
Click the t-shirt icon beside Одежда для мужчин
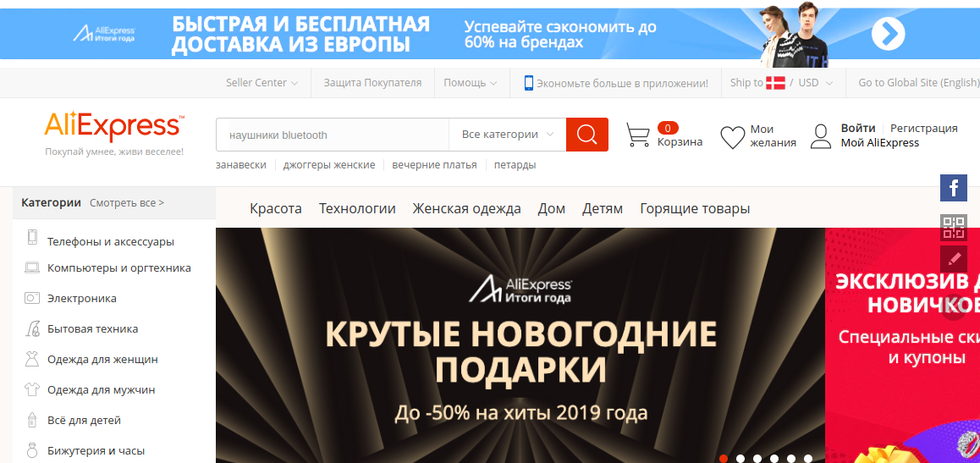pyautogui.click(x=32, y=390)
